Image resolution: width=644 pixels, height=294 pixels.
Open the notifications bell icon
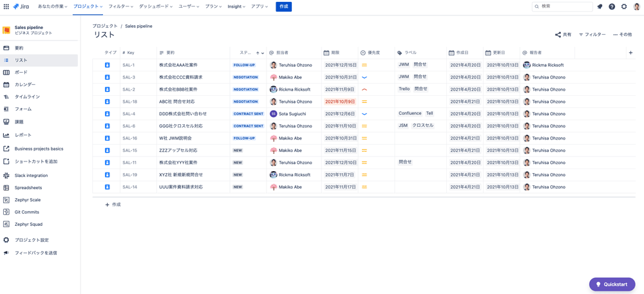pos(600,6)
